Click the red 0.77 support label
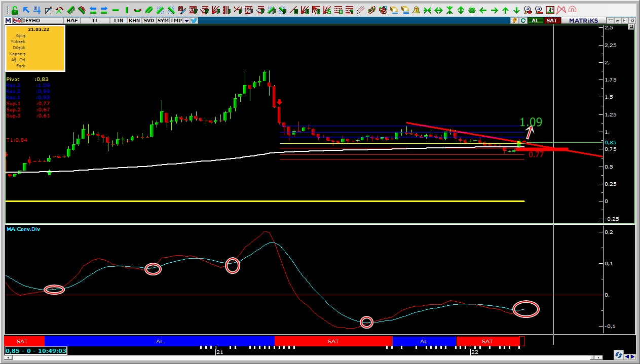Viewport: 640px width, 364px height. click(536, 154)
